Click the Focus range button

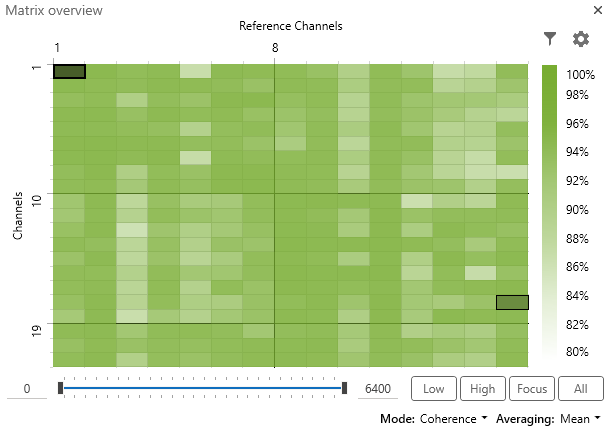tap(532, 389)
